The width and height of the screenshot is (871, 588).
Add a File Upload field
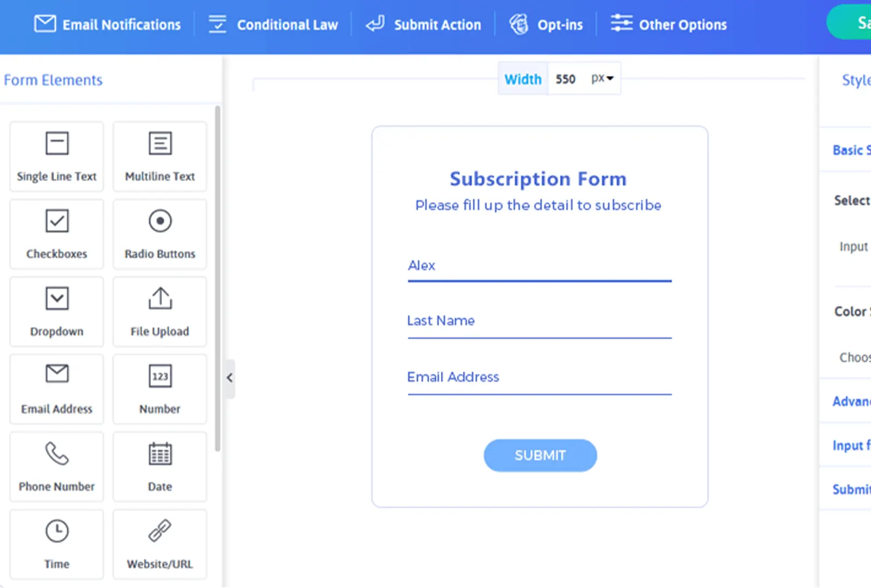[159, 312]
